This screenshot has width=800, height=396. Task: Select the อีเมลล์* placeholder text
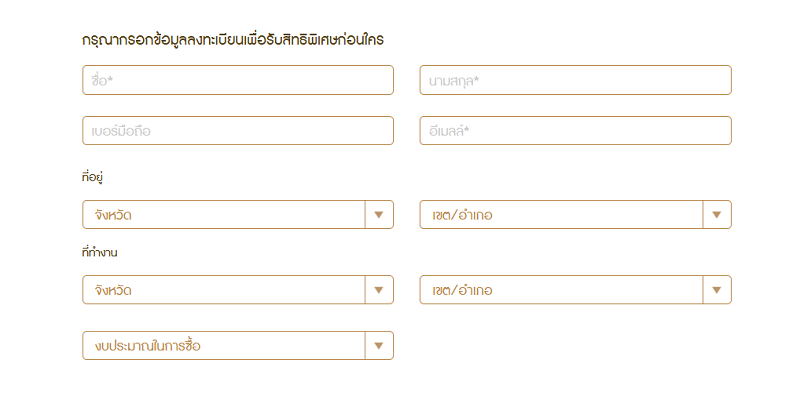pyautogui.click(x=449, y=131)
